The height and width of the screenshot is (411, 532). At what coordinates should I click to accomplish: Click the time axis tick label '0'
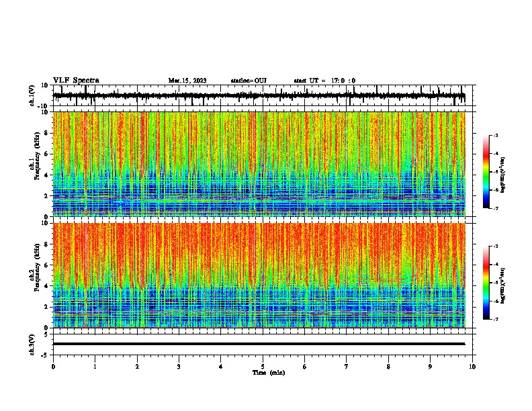pyautogui.click(x=53, y=367)
